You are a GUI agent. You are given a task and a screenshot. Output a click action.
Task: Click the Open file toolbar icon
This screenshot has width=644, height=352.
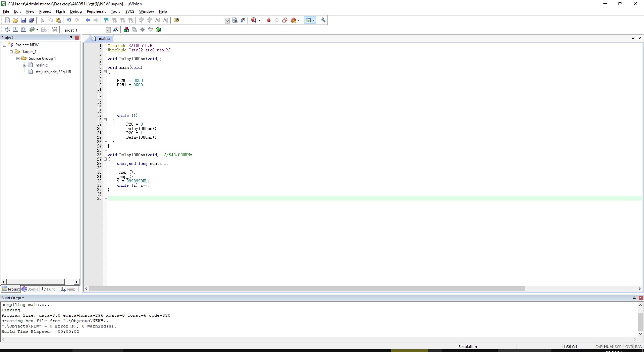pyautogui.click(x=15, y=20)
